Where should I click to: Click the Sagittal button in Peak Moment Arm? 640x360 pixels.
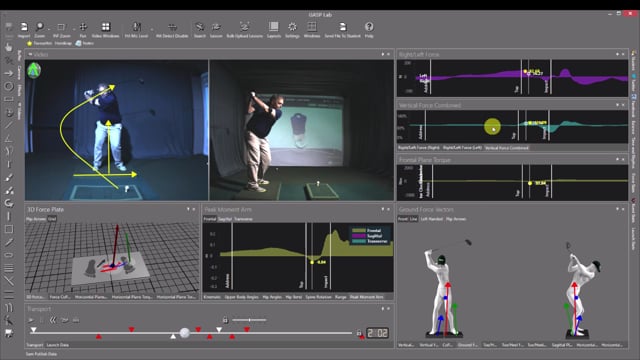coord(224,219)
